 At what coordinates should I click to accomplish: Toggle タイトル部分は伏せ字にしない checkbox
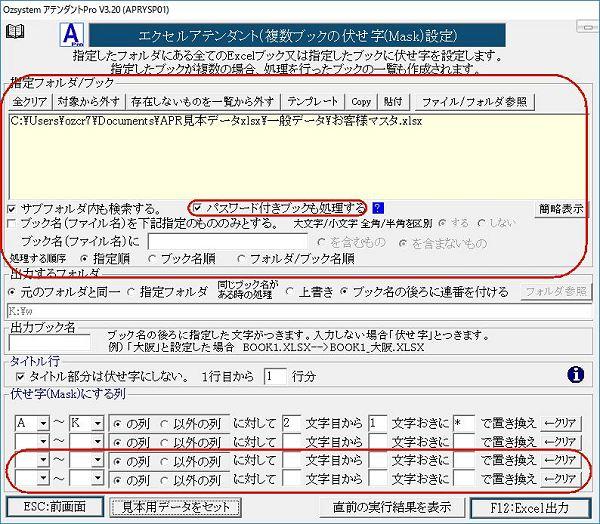click(x=21, y=377)
